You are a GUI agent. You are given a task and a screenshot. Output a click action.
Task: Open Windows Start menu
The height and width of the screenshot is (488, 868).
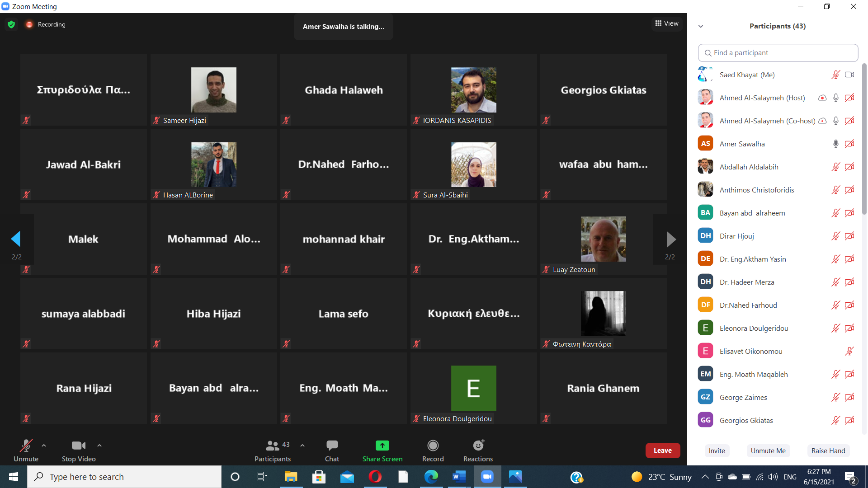(x=14, y=477)
